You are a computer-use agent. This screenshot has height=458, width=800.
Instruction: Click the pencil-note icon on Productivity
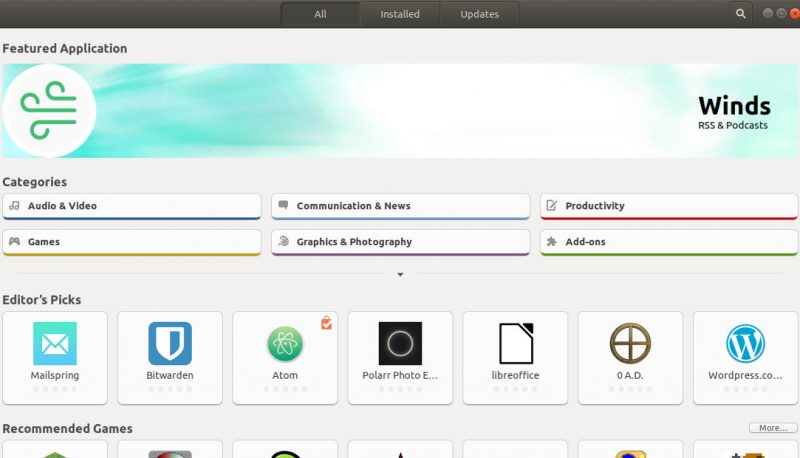(552, 206)
